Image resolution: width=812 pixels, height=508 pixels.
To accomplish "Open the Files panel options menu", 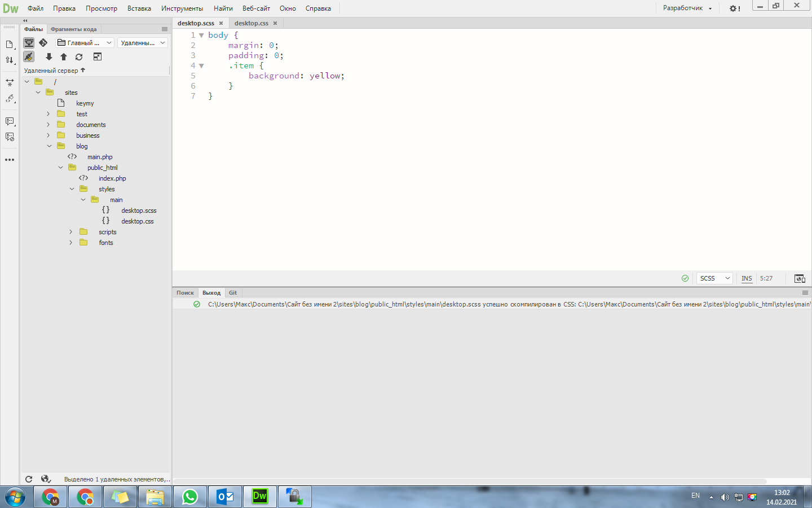I will [x=165, y=29].
